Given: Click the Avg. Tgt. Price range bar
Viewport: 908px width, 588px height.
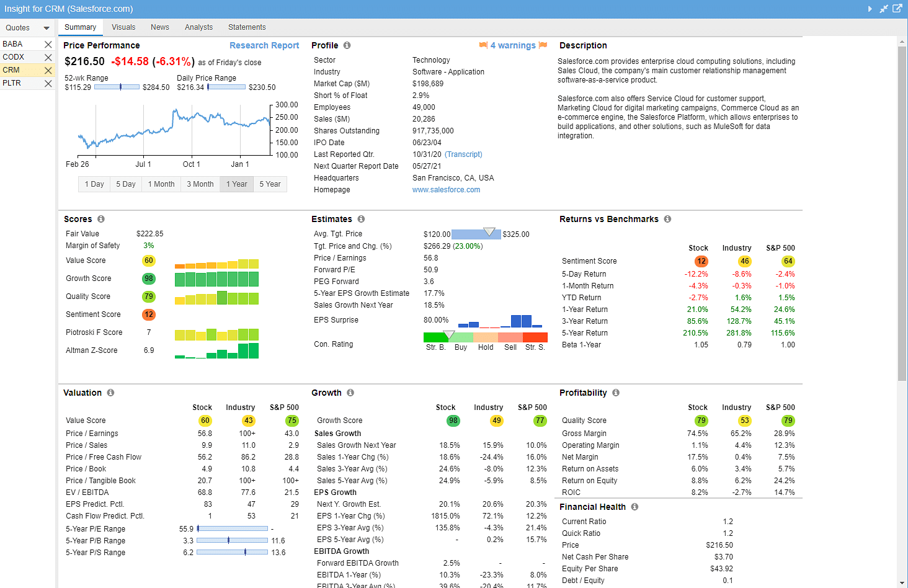Looking at the screenshot, I should click(x=476, y=234).
